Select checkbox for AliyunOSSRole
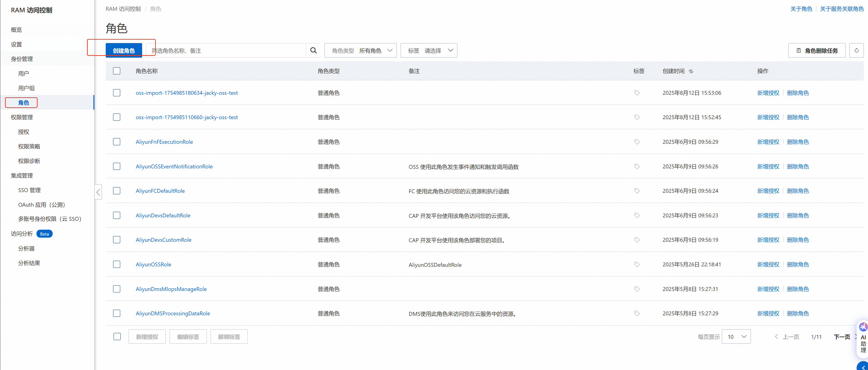This screenshot has width=868, height=370. 117,264
